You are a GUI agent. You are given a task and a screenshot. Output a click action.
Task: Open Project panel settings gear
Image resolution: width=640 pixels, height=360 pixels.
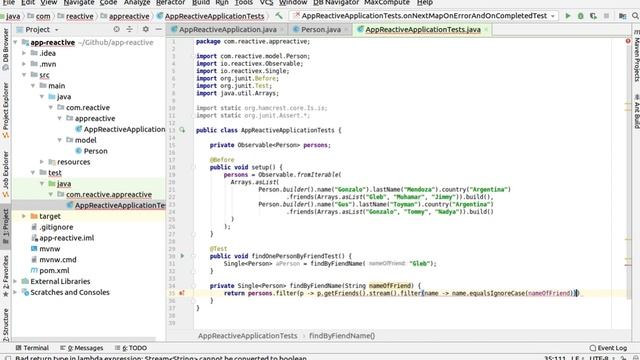pyautogui.click(x=146, y=29)
